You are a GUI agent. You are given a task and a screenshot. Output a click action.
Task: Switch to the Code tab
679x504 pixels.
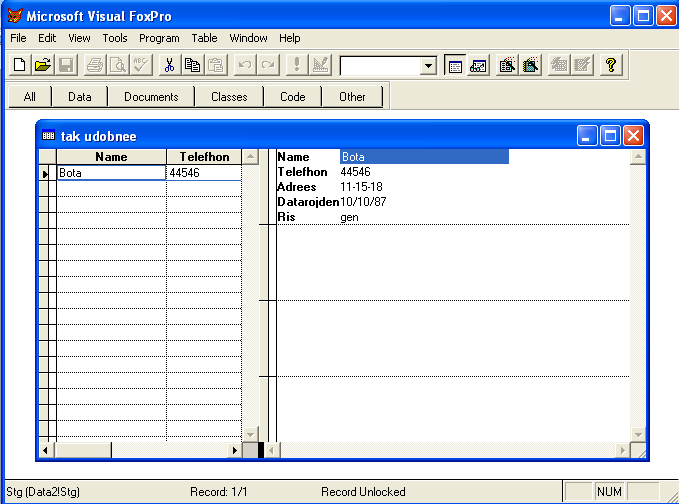[293, 97]
